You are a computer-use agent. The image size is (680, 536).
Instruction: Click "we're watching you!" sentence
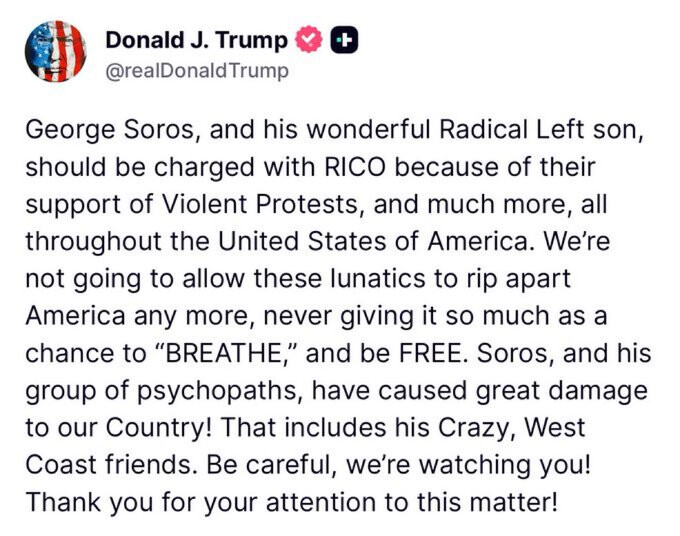[x=468, y=466]
